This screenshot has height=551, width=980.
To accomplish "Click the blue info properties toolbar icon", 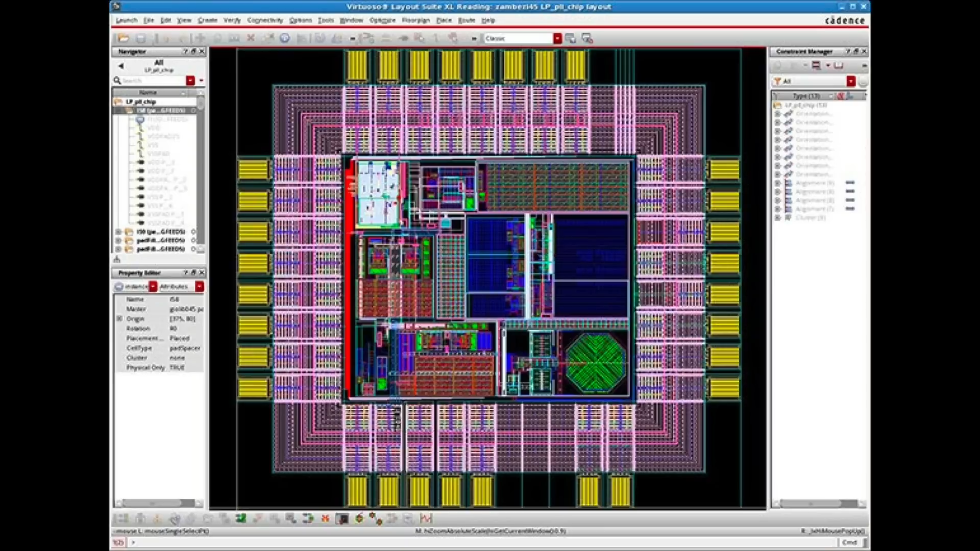I will click(285, 38).
